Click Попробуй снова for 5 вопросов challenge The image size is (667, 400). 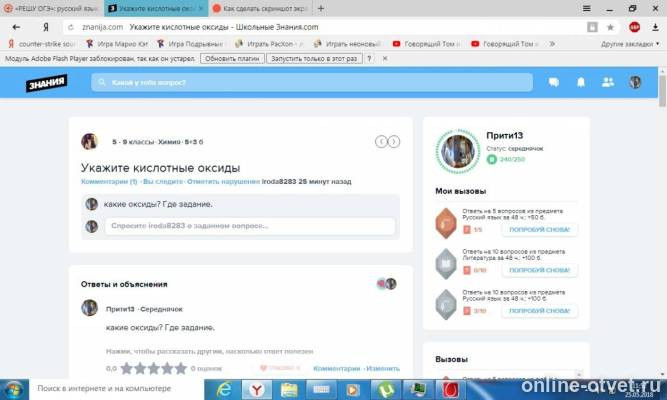coord(539,230)
